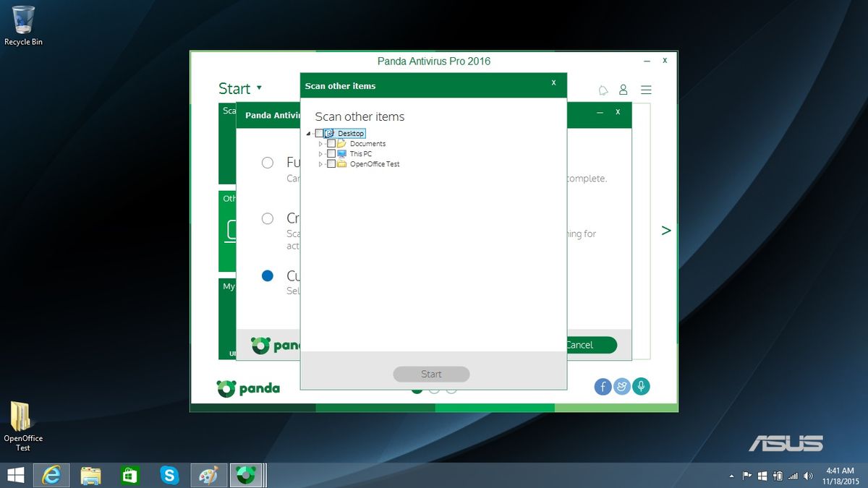The height and width of the screenshot is (488, 868).
Task: Select the first scan radio button (Full)
Action: tap(268, 163)
